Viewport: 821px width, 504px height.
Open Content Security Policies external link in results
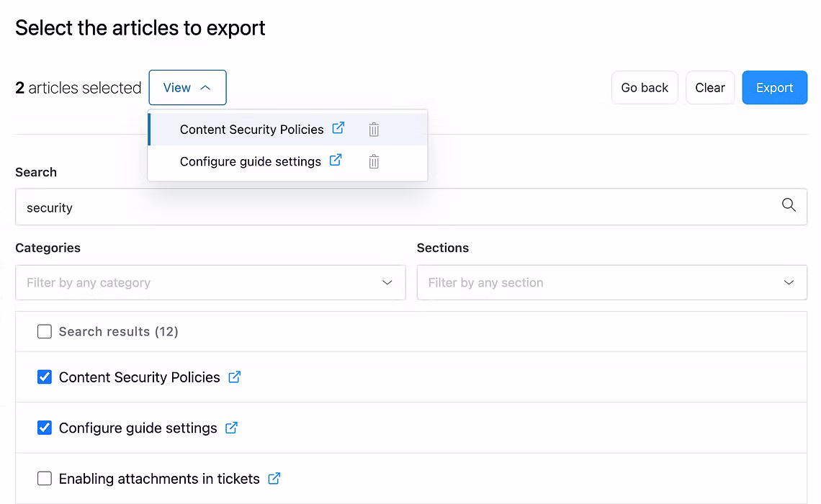tap(235, 377)
